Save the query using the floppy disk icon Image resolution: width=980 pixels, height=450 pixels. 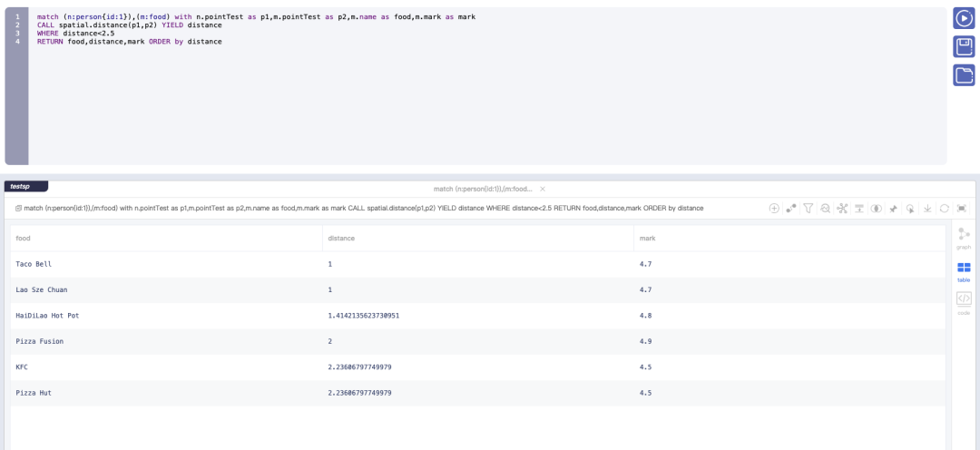pyautogui.click(x=964, y=46)
